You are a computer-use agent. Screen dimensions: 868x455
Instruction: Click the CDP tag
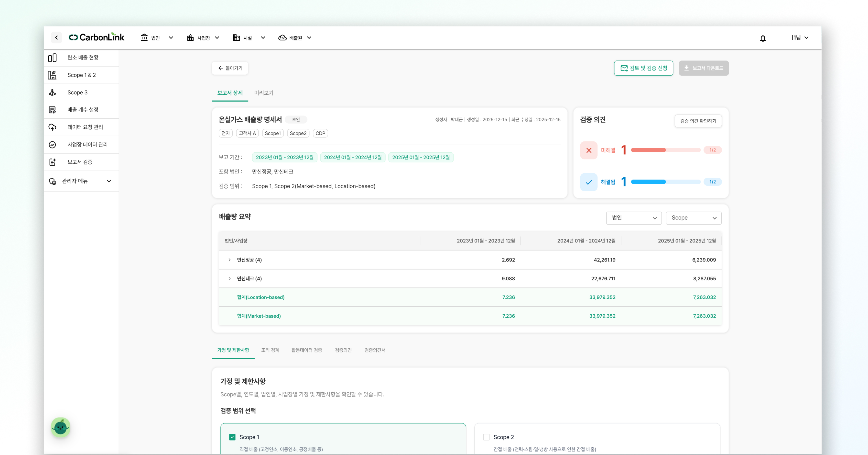[320, 134]
